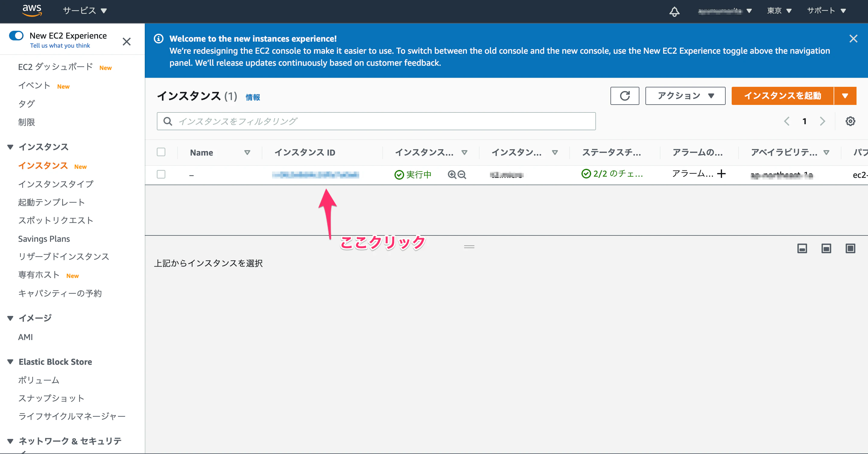The image size is (868, 454).
Task: Open ボリューム in sidebar
Action: (x=39, y=380)
